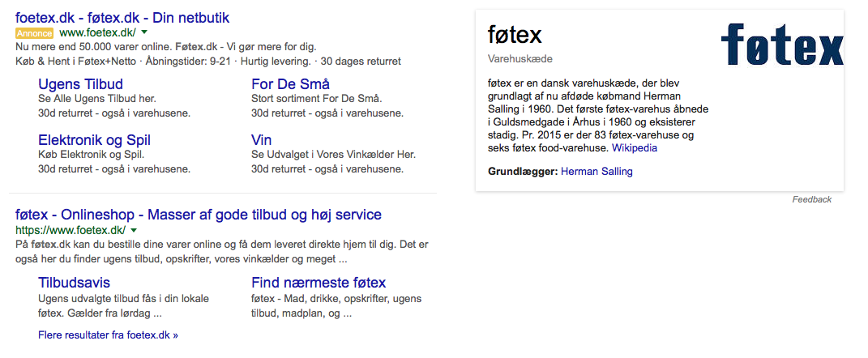868x358 pixels.
Task: Expand dropdown arrow next to www.foetex.dk/ ad URL
Action: click(x=144, y=32)
